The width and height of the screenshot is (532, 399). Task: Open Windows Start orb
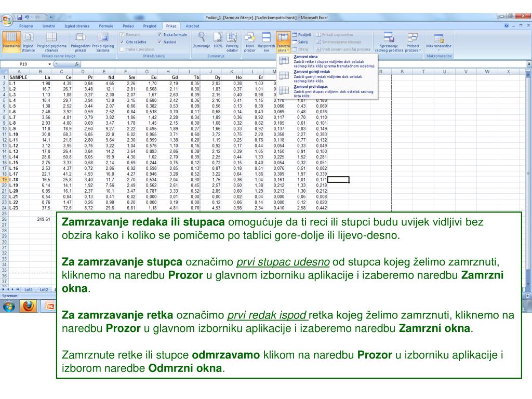9,307
